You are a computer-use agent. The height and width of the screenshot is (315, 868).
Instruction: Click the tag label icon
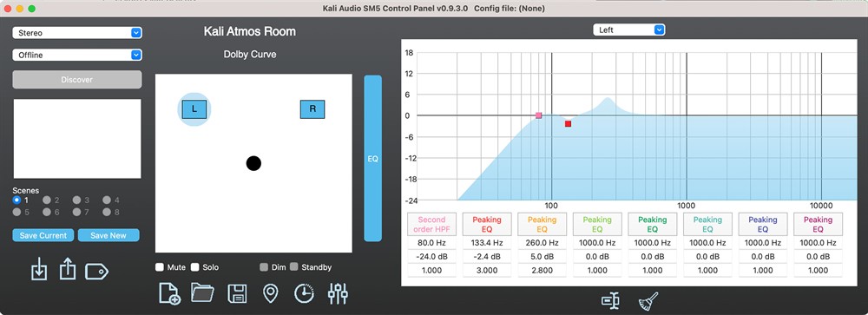tap(96, 272)
